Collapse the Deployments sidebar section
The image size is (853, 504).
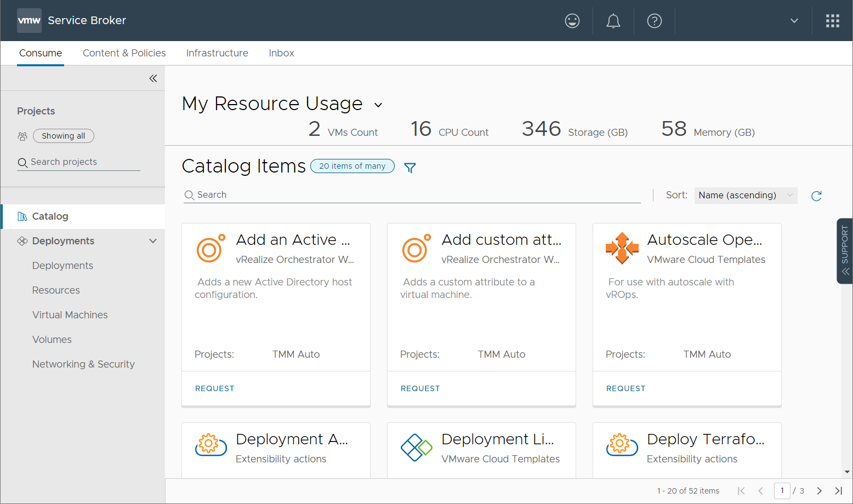pos(153,241)
